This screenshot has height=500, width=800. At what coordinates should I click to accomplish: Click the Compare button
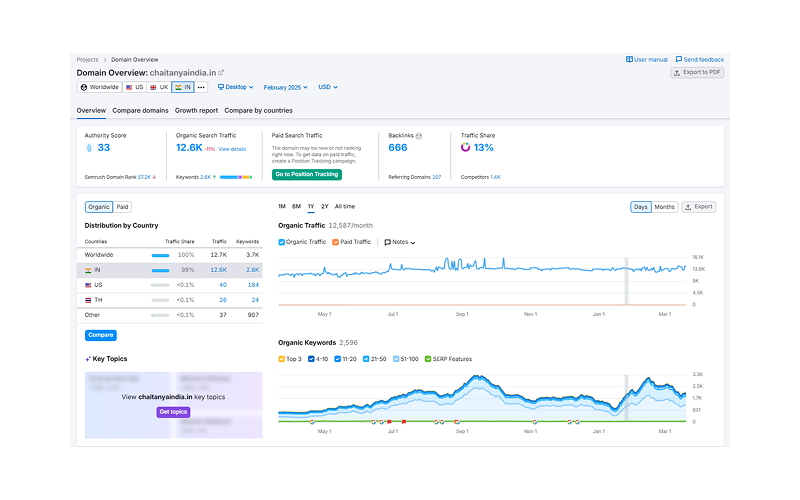[x=101, y=335]
